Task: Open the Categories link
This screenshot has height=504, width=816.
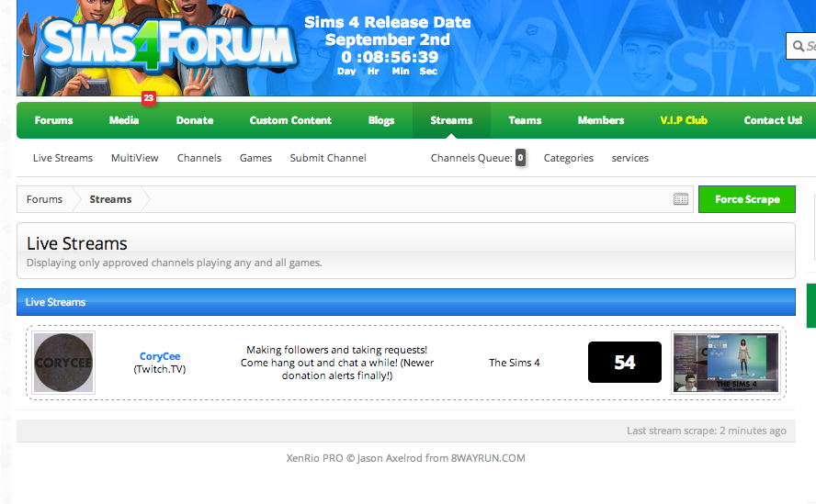Action: tap(568, 158)
